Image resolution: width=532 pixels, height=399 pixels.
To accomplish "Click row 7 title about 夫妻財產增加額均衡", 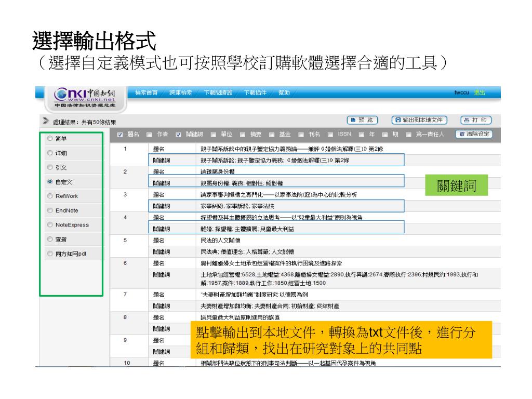I will (x=254, y=295).
